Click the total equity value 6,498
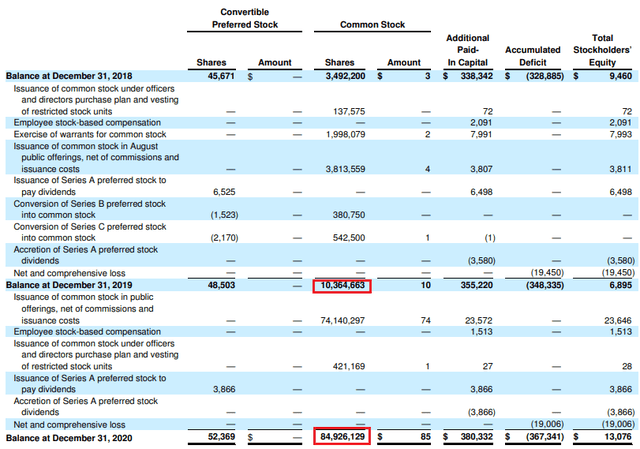 click(620, 192)
